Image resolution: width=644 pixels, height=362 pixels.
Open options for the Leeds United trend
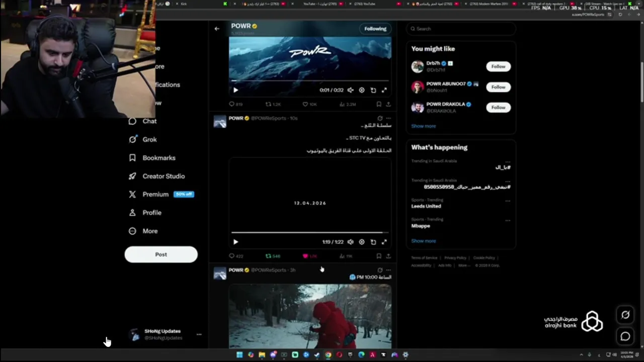(x=508, y=201)
